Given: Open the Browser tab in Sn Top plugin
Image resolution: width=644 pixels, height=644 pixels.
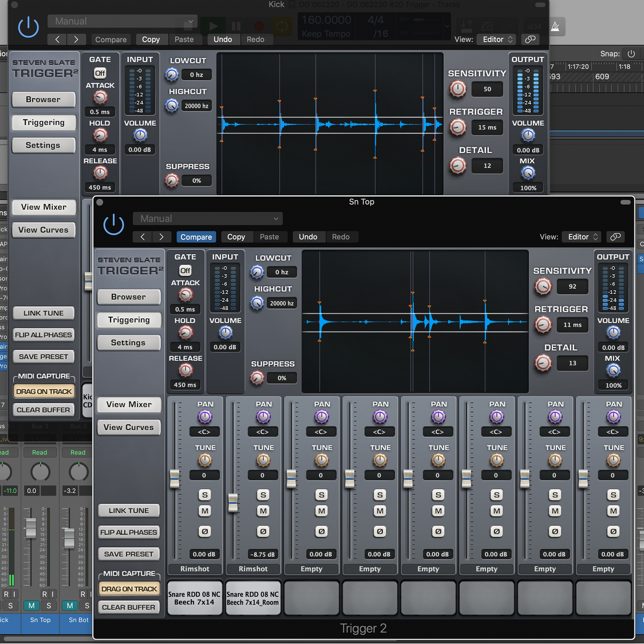Looking at the screenshot, I should 129,297.
